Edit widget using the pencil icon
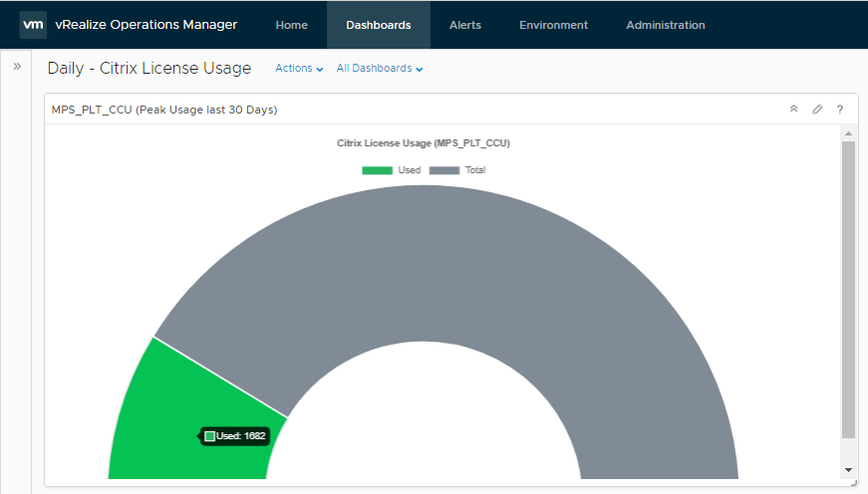The image size is (868, 494). coord(817,110)
